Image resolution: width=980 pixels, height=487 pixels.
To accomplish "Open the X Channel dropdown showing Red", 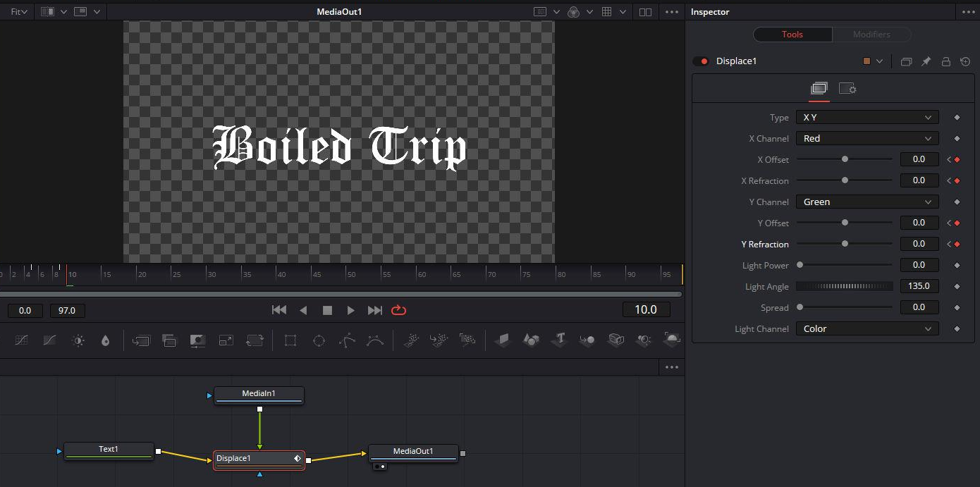I will point(867,138).
